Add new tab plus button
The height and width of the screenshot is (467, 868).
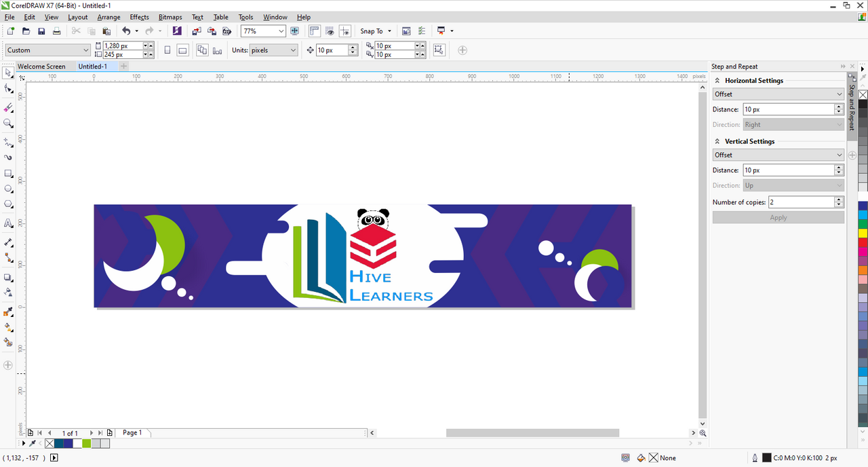123,67
